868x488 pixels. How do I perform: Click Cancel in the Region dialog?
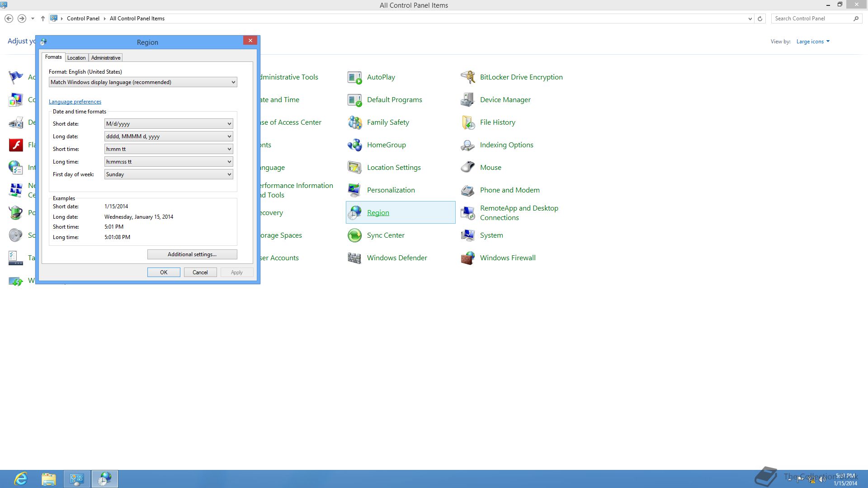(200, 272)
